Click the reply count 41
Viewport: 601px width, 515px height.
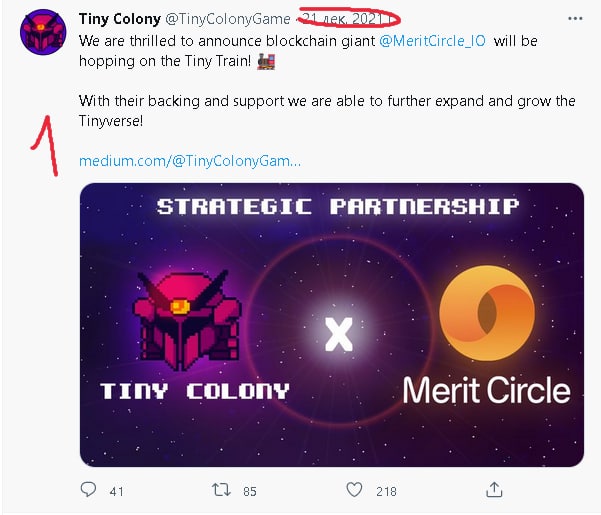pos(116,491)
